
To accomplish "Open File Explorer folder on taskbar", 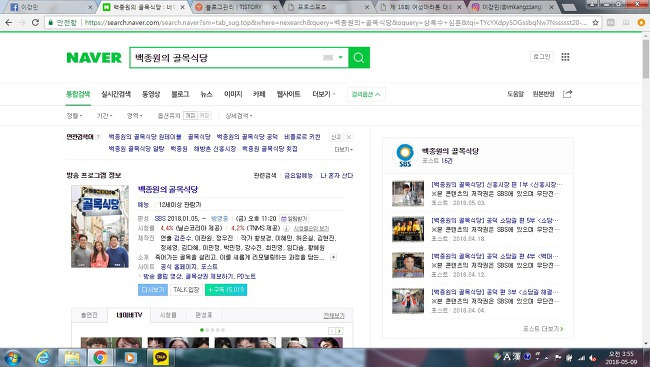I will (x=72, y=357).
